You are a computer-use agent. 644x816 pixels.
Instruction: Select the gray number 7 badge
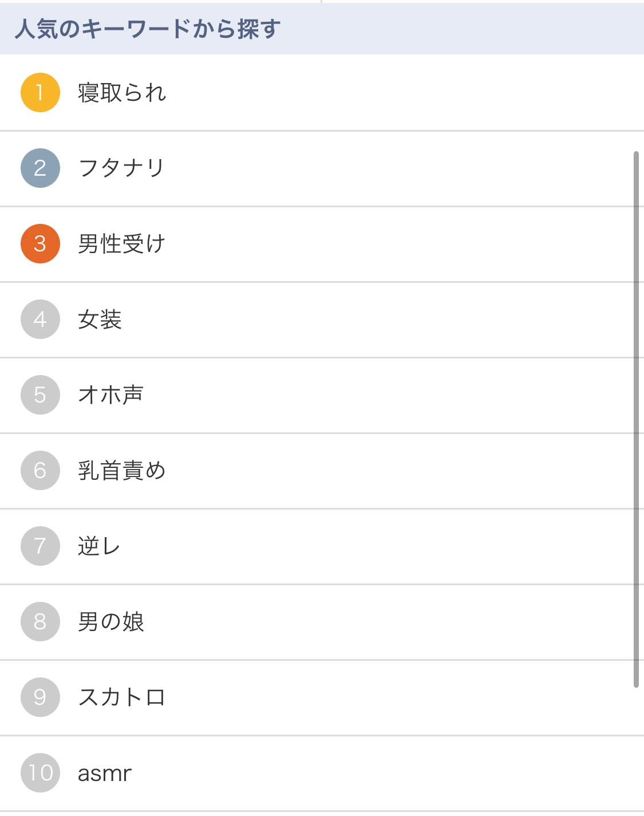[40, 546]
